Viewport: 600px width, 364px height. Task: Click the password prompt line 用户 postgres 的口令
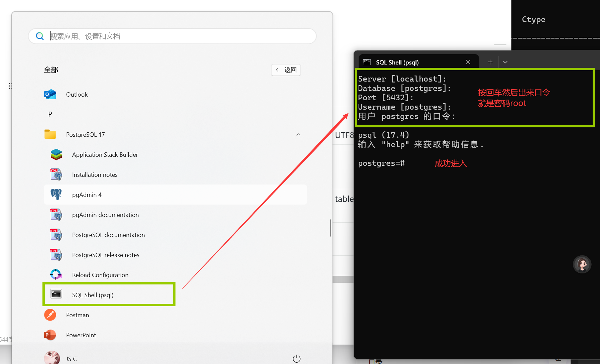click(406, 116)
